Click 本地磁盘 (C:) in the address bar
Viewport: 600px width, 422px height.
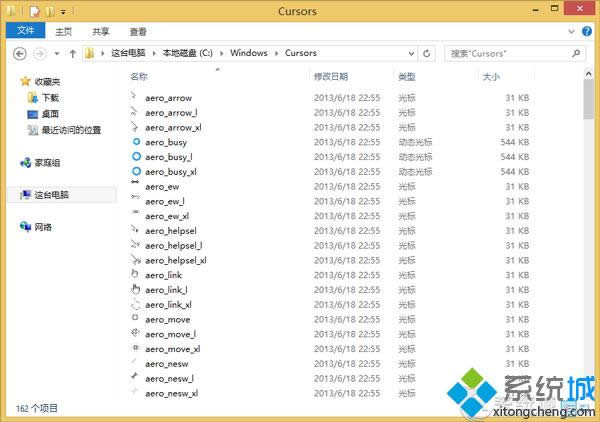point(188,53)
